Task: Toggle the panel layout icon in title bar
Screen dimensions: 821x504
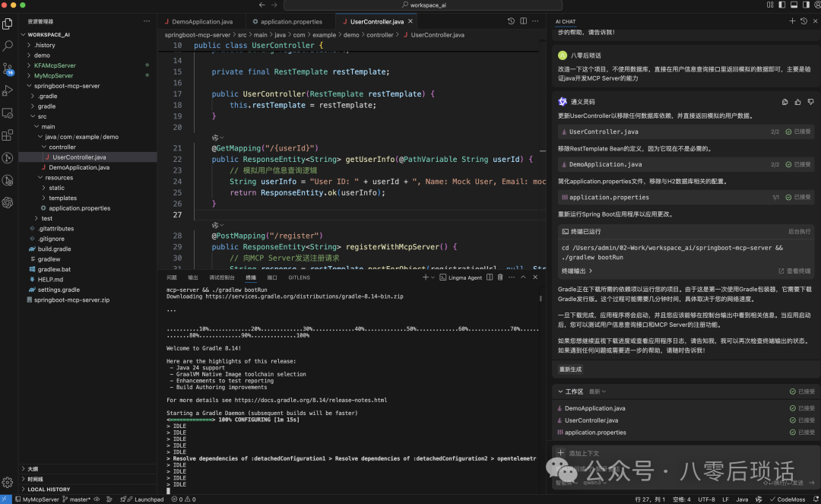Action: coord(793,5)
